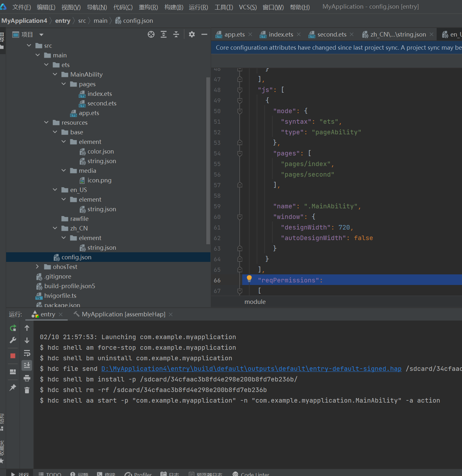Collapse the ets folder

[x=47, y=65]
